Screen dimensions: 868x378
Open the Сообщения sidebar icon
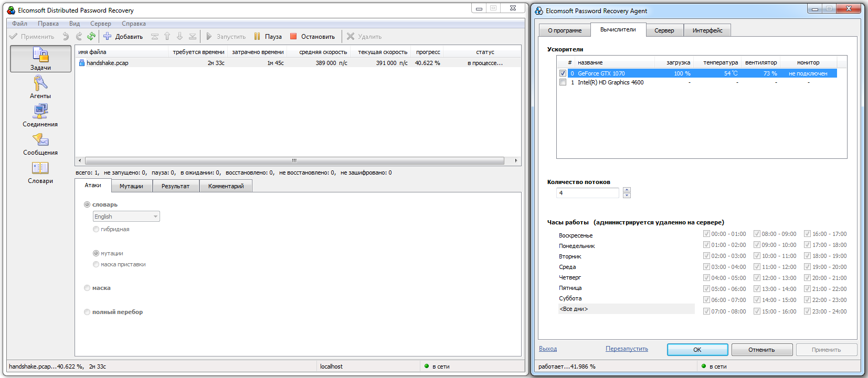coord(40,144)
